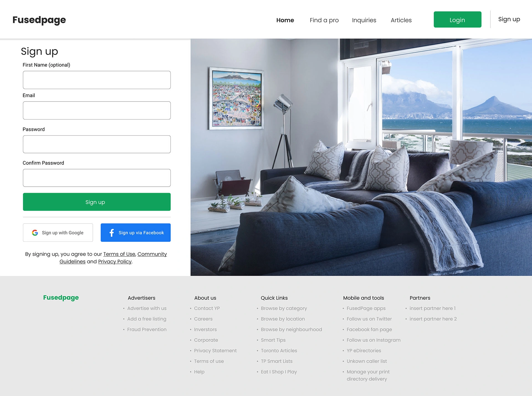Click into the Password field
Viewport: 532px width, 396px height.
pos(97,144)
